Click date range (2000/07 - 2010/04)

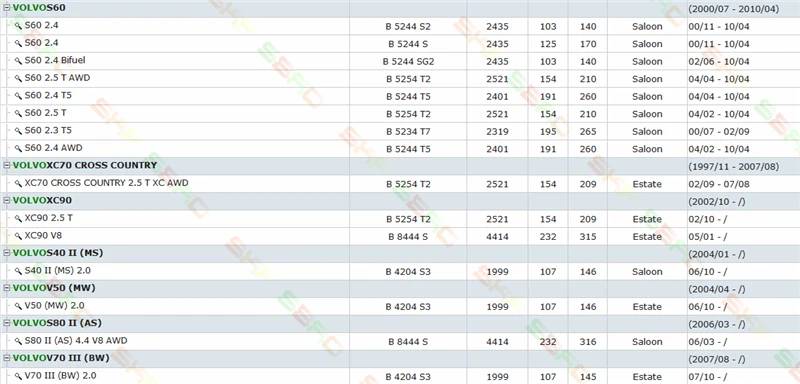[734, 9]
